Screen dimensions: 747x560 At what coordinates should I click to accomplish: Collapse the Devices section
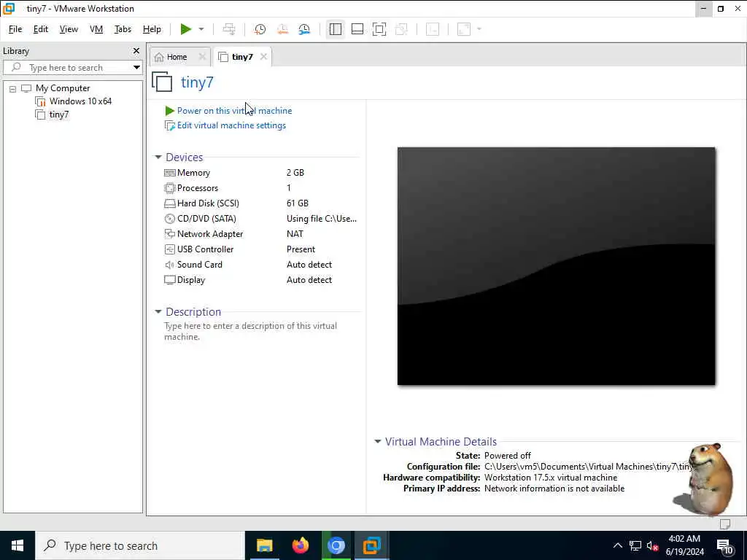(158, 157)
